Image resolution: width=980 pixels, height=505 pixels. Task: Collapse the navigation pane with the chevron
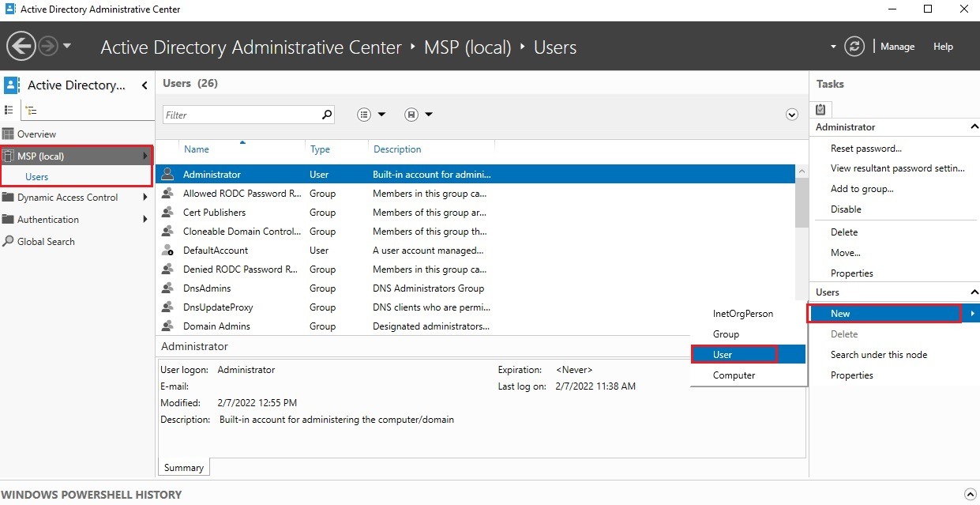click(x=145, y=85)
